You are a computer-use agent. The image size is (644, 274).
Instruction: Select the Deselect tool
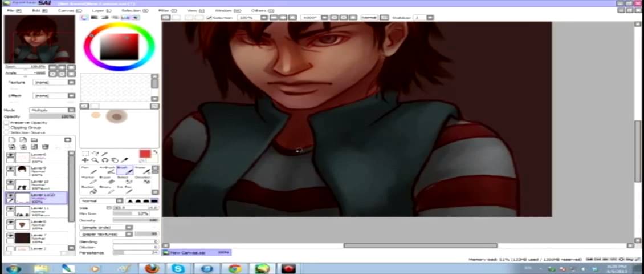click(x=142, y=180)
